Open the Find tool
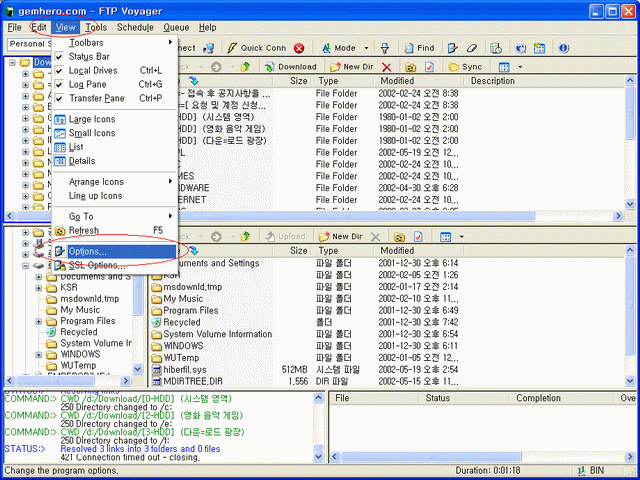This screenshot has height=480, width=640. click(x=419, y=48)
